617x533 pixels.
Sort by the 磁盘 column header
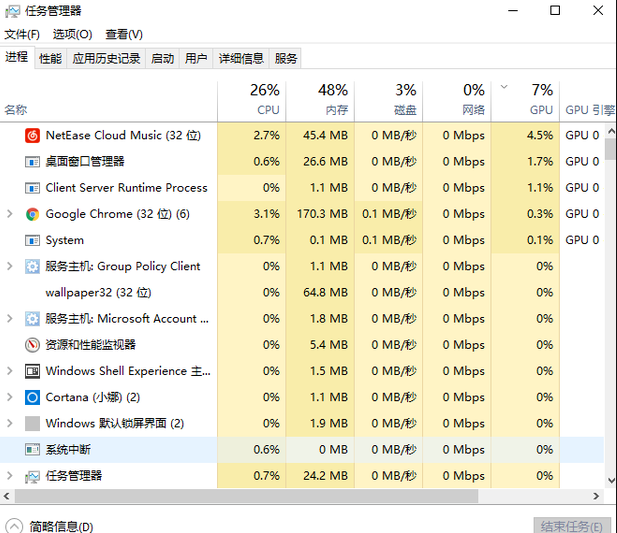click(x=389, y=100)
